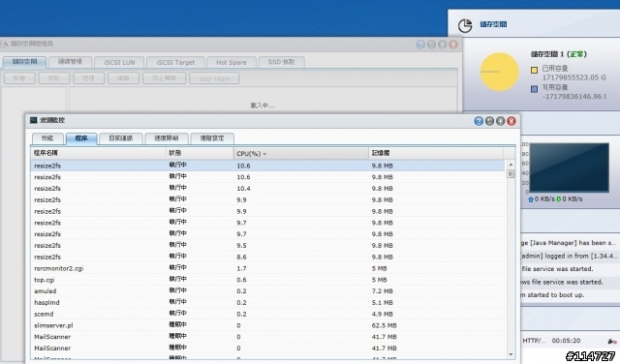620x364 pixels.
Task: Open the Hot Spare tab
Action: [232, 62]
